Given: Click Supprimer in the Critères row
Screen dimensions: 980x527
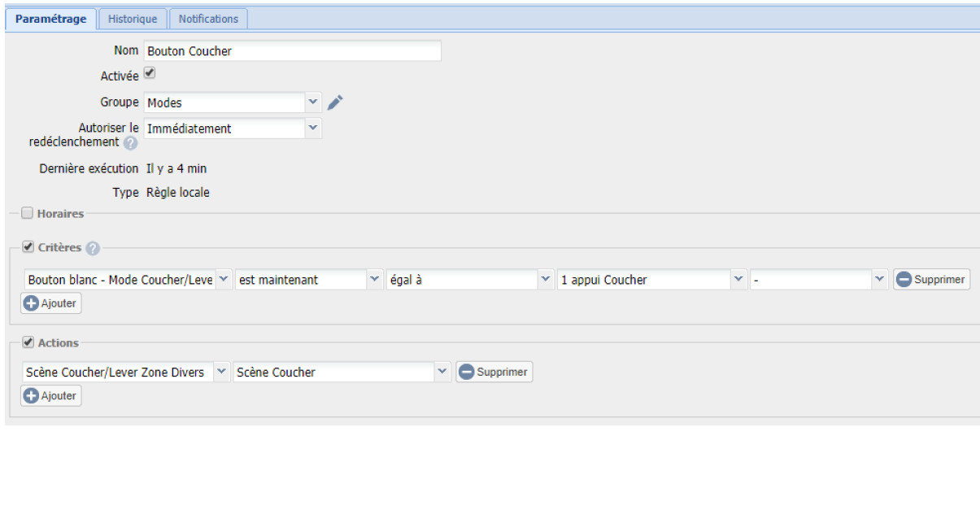Looking at the screenshot, I should [x=931, y=280].
